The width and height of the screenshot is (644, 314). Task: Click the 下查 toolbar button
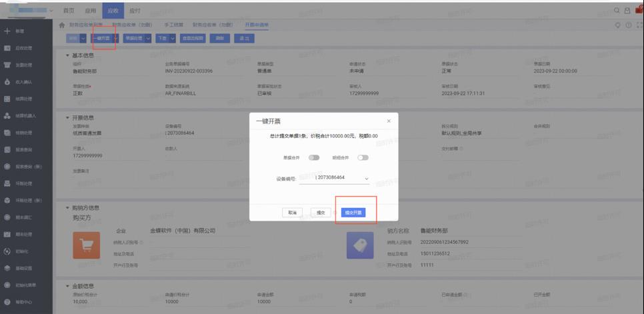(162, 38)
